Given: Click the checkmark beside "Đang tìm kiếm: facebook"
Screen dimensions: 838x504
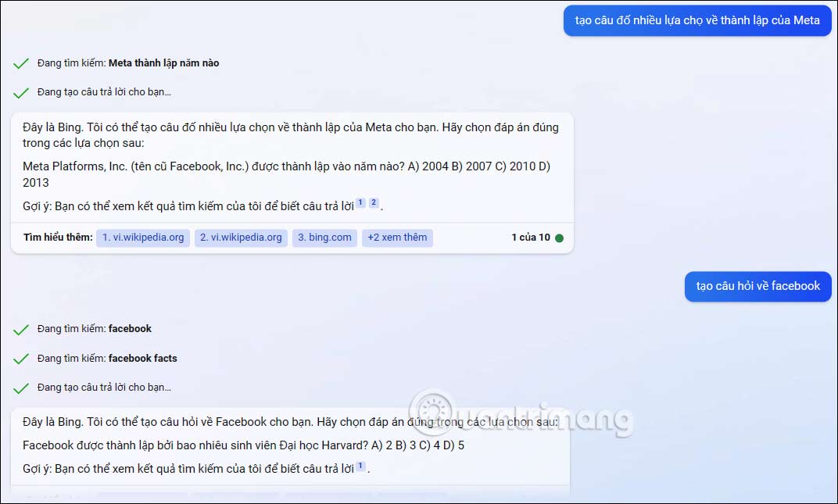Looking at the screenshot, I should coord(21,329).
